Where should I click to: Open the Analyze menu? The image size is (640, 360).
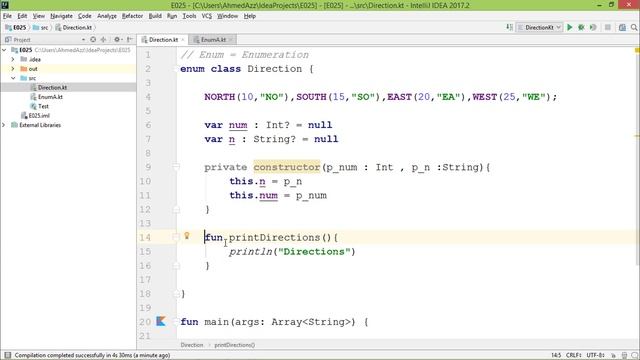coord(107,16)
